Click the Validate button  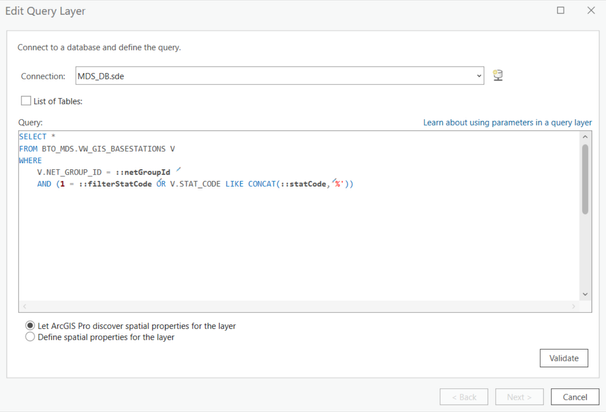pyautogui.click(x=564, y=358)
